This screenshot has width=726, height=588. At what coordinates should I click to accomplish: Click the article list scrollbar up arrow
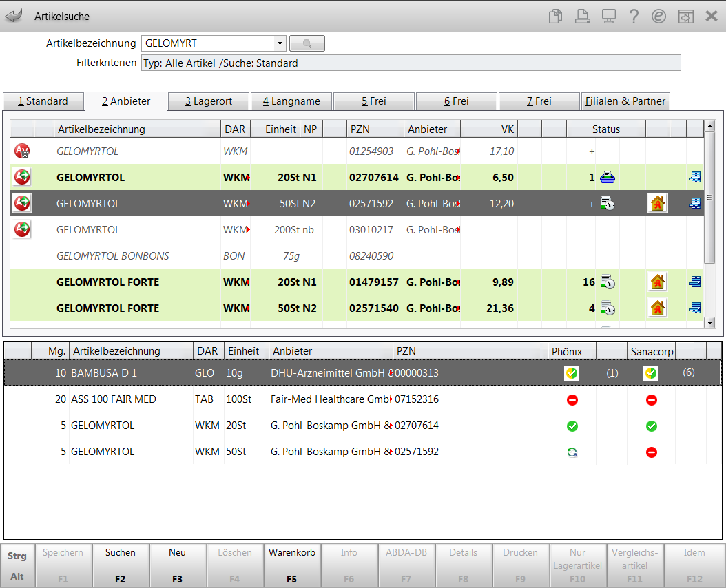coord(709,126)
